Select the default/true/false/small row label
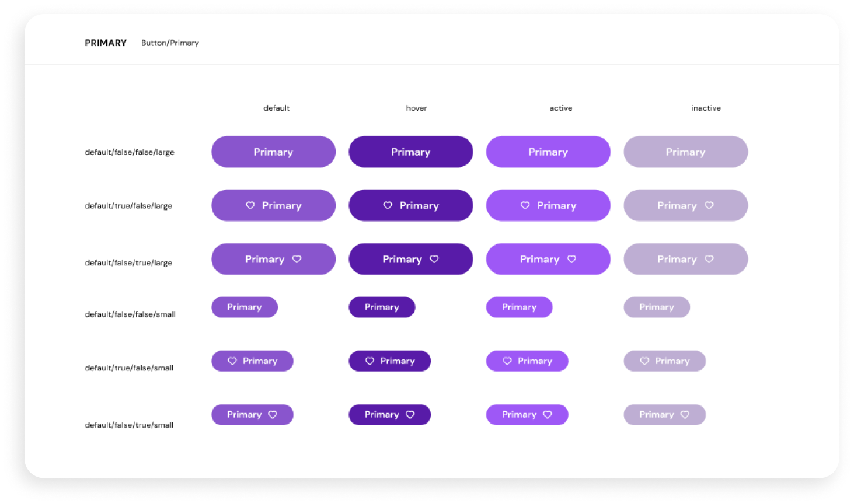 coord(129,368)
